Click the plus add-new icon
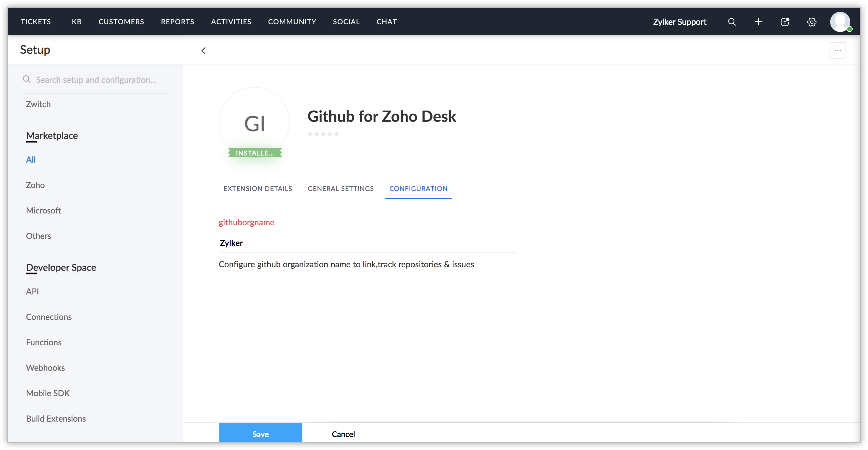 point(758,22)
